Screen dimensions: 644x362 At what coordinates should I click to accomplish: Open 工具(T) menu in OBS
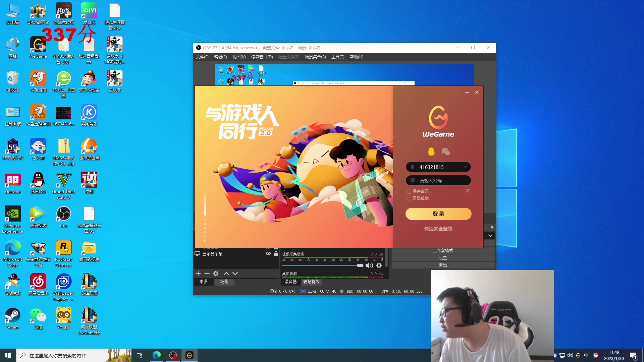pyautogui.click(x=338, y=57)
